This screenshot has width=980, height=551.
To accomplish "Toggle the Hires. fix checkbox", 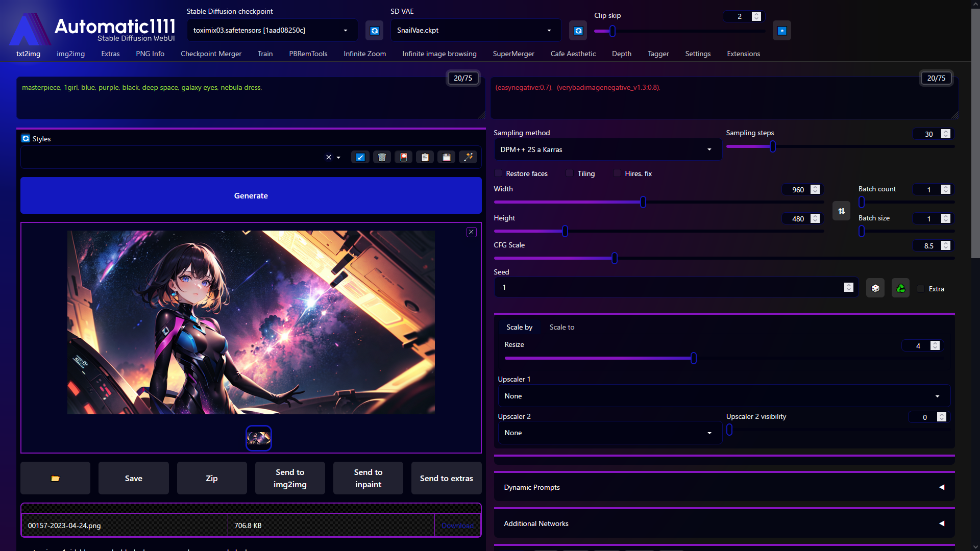I will tap(618, 173).
